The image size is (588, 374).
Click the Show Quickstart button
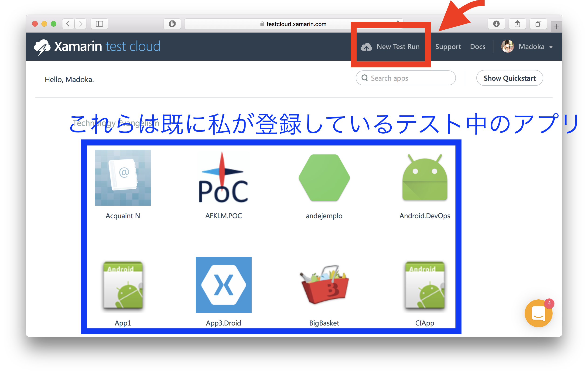pyautogui.click(x=510, y=78)
